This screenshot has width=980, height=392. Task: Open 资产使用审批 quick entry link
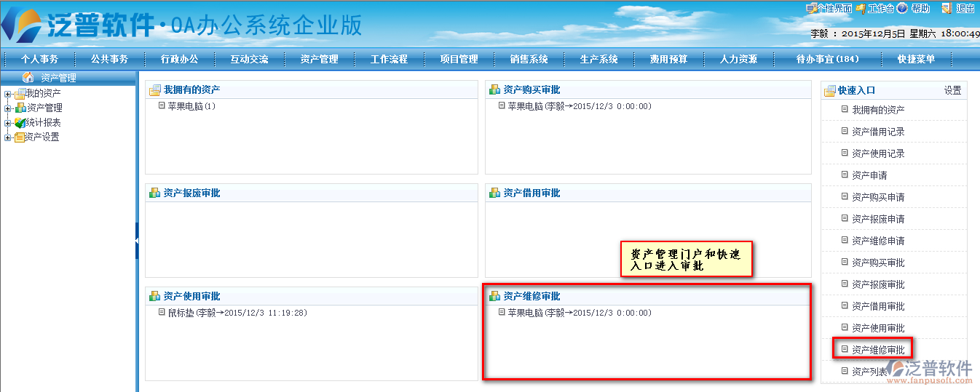(x=878, y=328)
